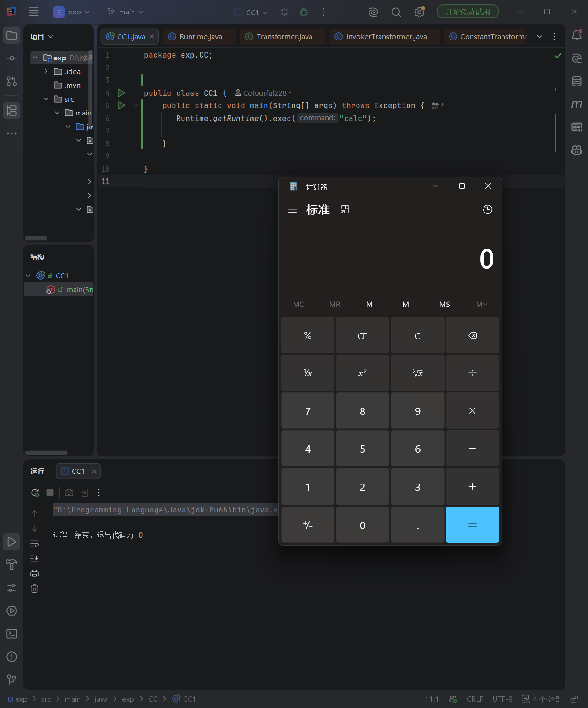Open the IDE main menu hamburger
Image resolution: width=588 pixels, height=708 pixels.
pyautogui.click(x=34, y=12)
